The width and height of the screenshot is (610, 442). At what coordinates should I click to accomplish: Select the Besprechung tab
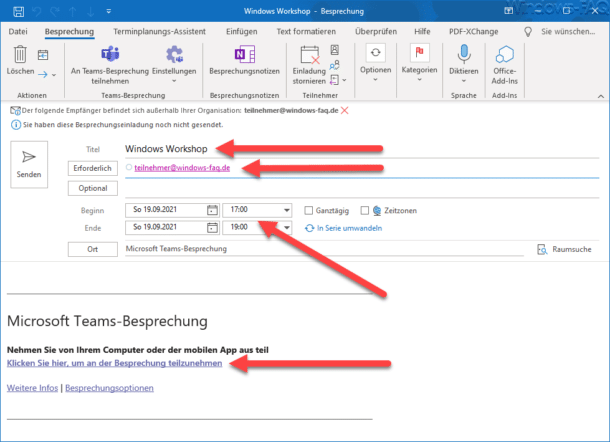(x=69, y=32)
